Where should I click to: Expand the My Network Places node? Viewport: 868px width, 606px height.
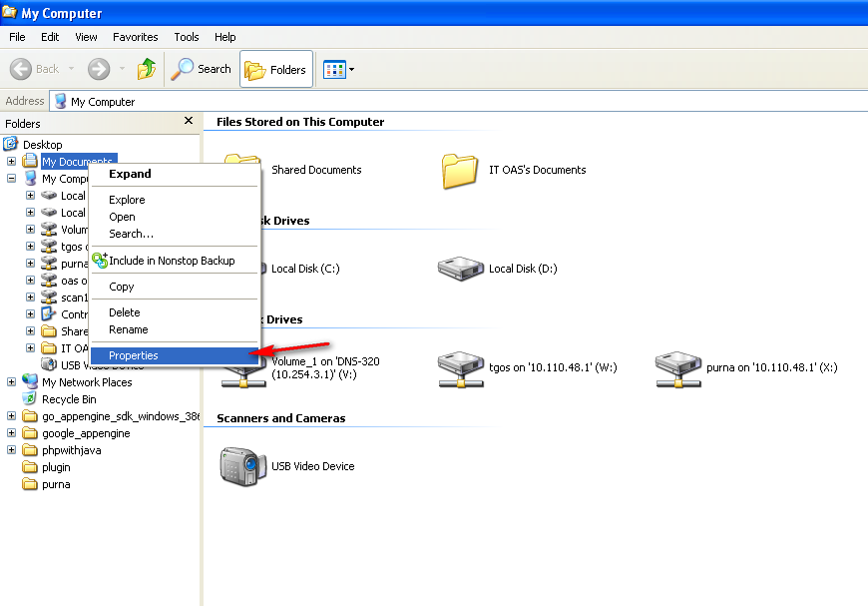pos(11,381)
